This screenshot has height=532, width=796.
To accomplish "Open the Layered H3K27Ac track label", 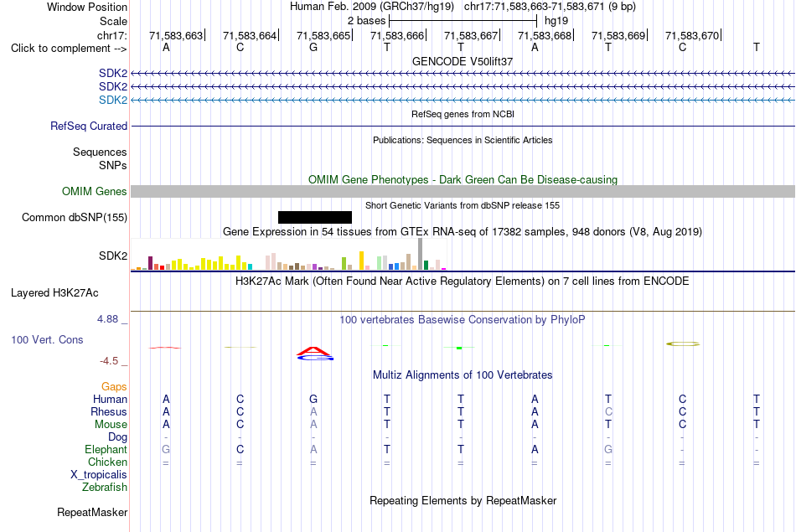I will click(x=54, y=293).
